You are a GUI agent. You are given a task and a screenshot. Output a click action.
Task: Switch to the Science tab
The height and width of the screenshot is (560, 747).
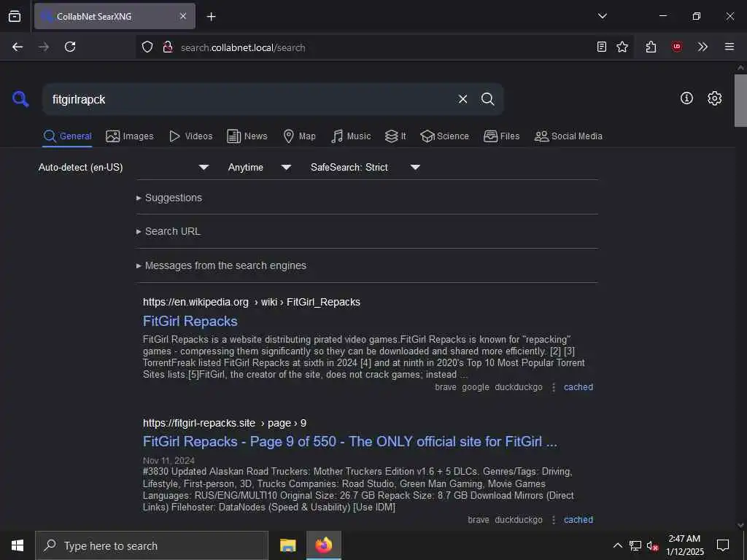tap(444, 136)
